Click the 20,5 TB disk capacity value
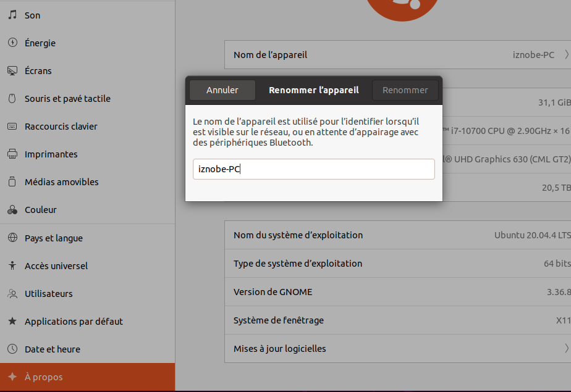The width and height of the screenshot is (571, 392). pos(556,188)
